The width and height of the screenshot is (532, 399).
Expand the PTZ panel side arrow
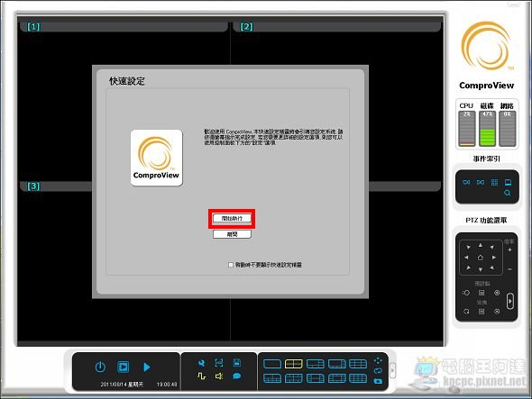pyautogui.click(x=510, y=301)
